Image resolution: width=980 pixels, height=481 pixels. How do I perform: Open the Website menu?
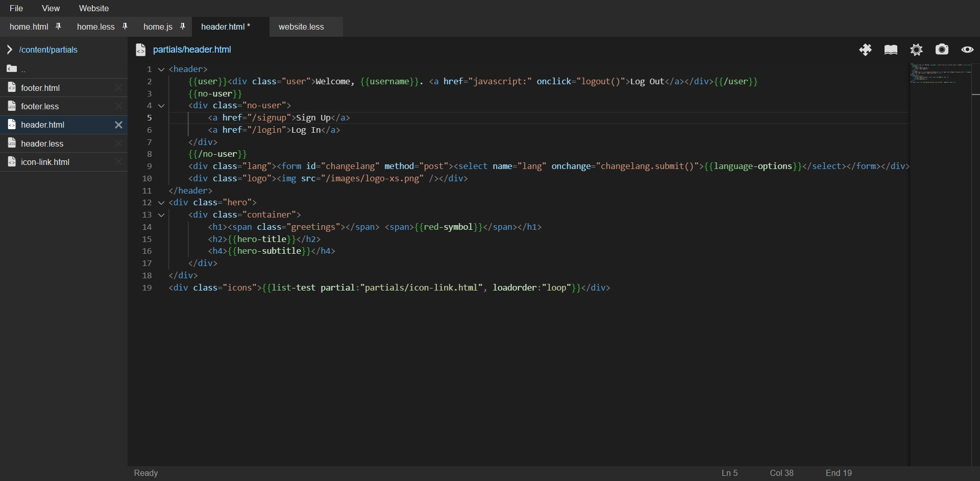click(93, 8)
